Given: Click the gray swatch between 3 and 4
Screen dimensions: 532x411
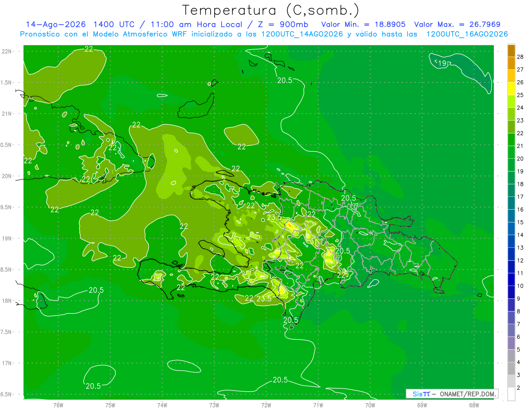Looking at the screenshot, I should point(511,369).
